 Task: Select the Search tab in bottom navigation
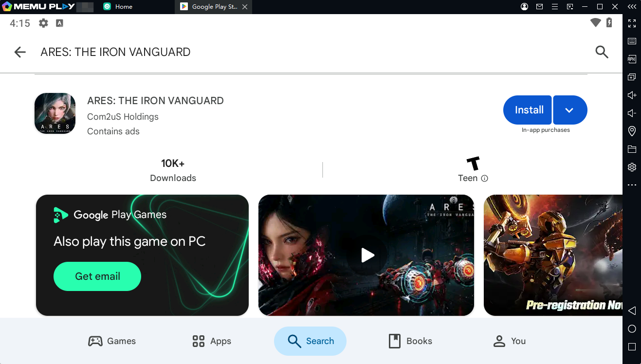[x=310, y=341]
